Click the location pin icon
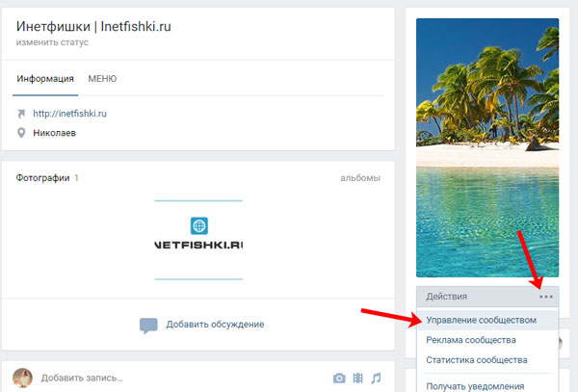 (21, 133)
